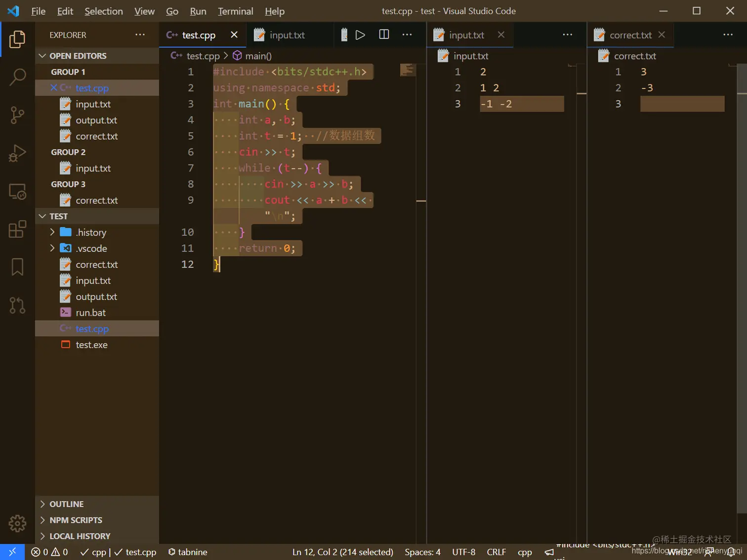Screen dimensions: 747x560
Task: Open the Extensions view
Action: (x=17, y=229)
